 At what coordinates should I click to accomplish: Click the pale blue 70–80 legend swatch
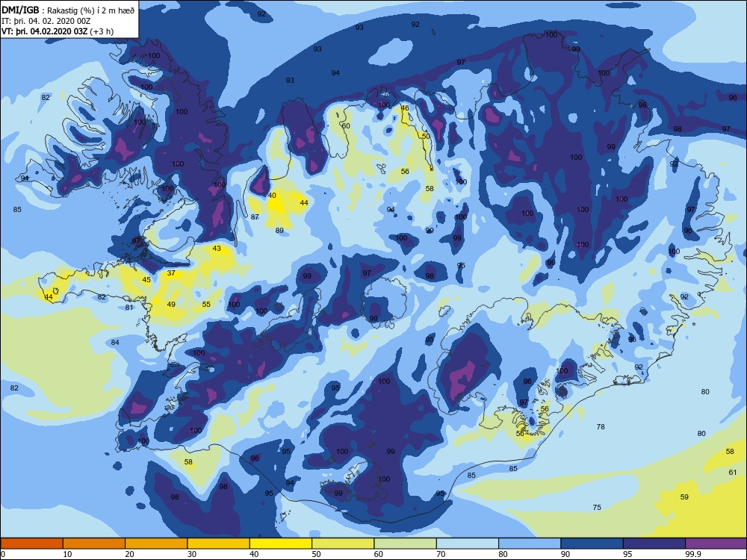(468, 544)
